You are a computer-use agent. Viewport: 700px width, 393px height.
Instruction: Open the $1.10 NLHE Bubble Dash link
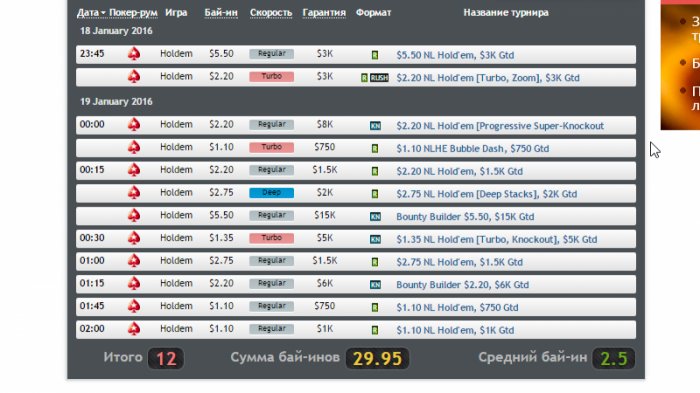473,149
